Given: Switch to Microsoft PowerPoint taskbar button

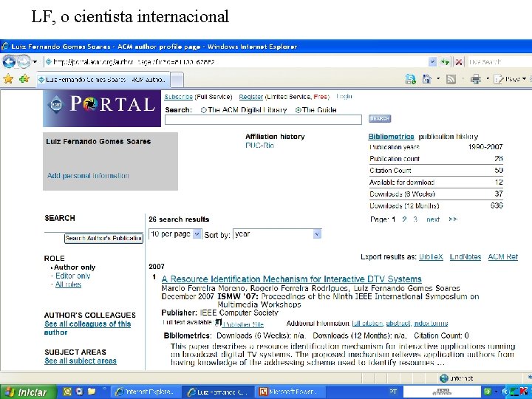Looking at the screenshot, I should (290, 392).
